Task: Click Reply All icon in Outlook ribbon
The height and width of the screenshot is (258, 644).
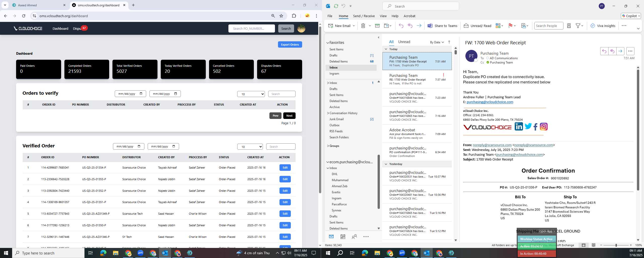Action: (410, 26)
